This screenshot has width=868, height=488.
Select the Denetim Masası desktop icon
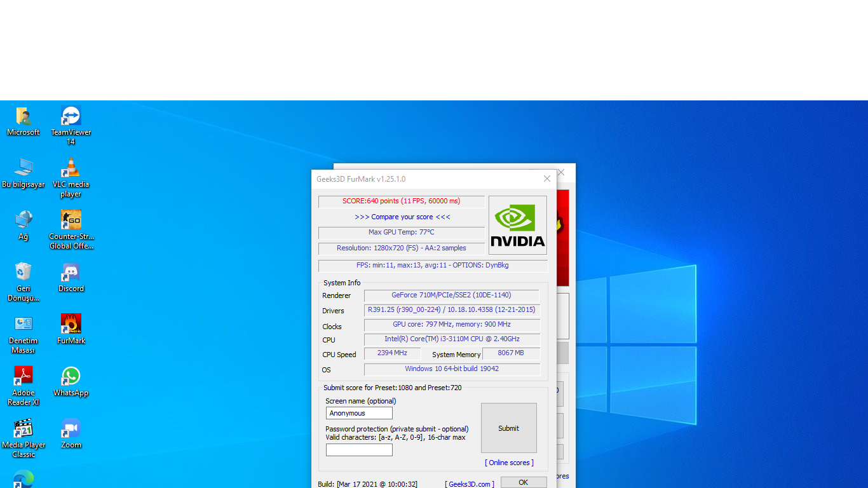(24, 334)
